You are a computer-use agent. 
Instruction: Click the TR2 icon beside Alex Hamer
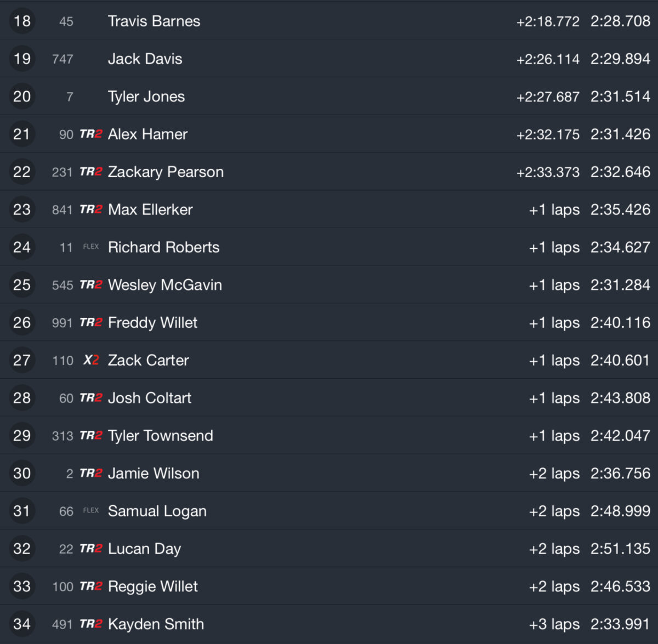(91, 134)
